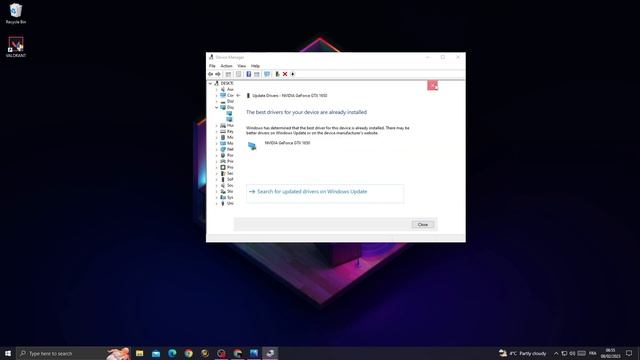Expand the Human Interface Devices category
Screen dimensions: 640x360
217,125
